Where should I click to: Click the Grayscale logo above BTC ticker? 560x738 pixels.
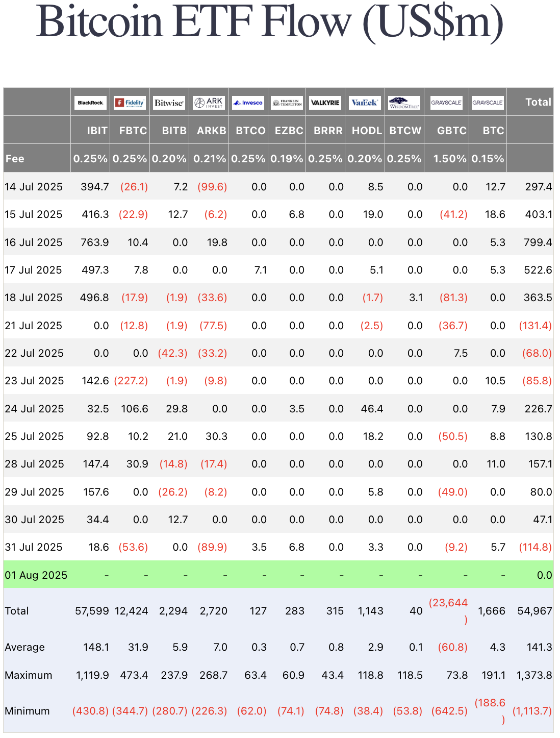pos(488,103)
